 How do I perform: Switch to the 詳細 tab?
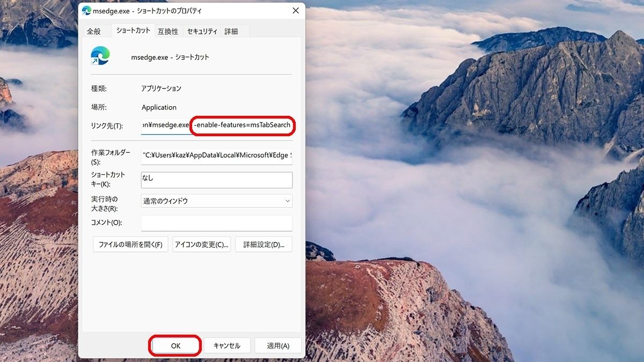click(x=231, y=32)
